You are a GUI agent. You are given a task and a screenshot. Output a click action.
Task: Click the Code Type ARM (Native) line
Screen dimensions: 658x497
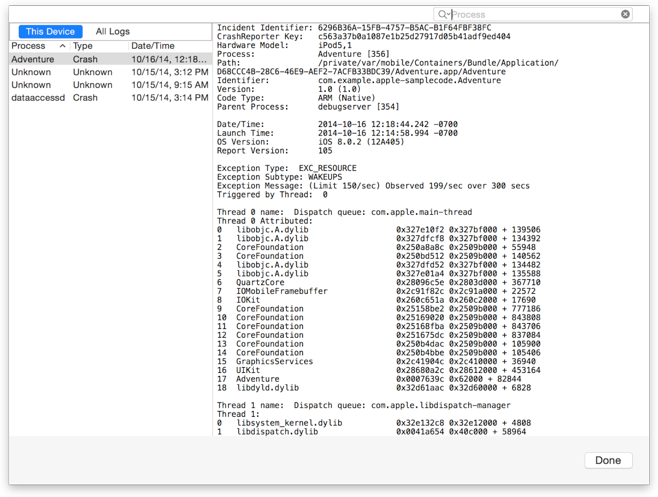pos(296,98)
